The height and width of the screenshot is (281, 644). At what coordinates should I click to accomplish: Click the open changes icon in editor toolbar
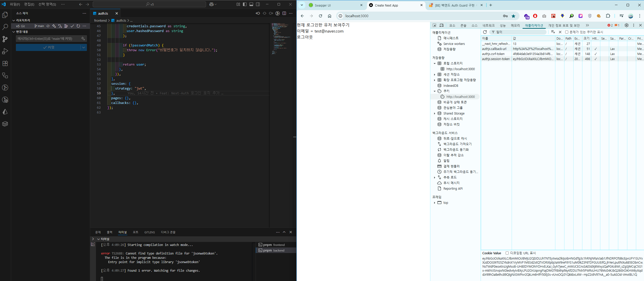click(x=258, y=13)
